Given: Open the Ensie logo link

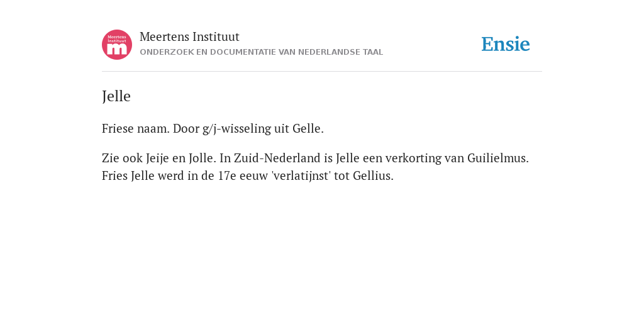Looking at the screenshot, I should tap(506, 45).
